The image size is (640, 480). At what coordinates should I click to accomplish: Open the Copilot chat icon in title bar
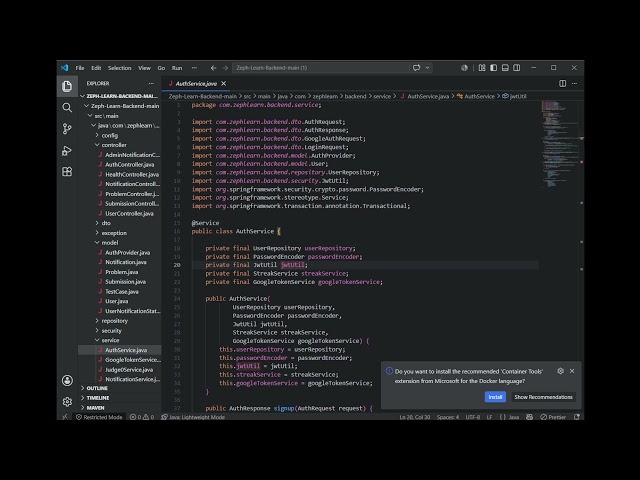tap(416, 68)
